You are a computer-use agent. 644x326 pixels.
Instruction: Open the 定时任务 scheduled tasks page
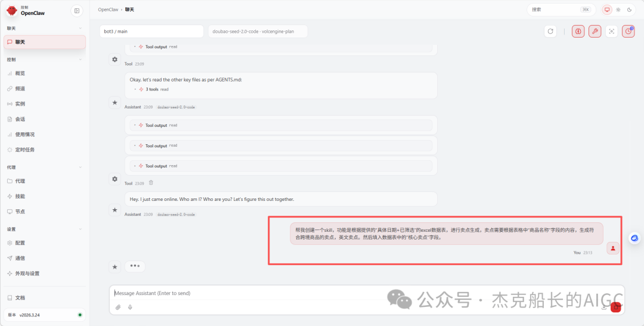45,150
